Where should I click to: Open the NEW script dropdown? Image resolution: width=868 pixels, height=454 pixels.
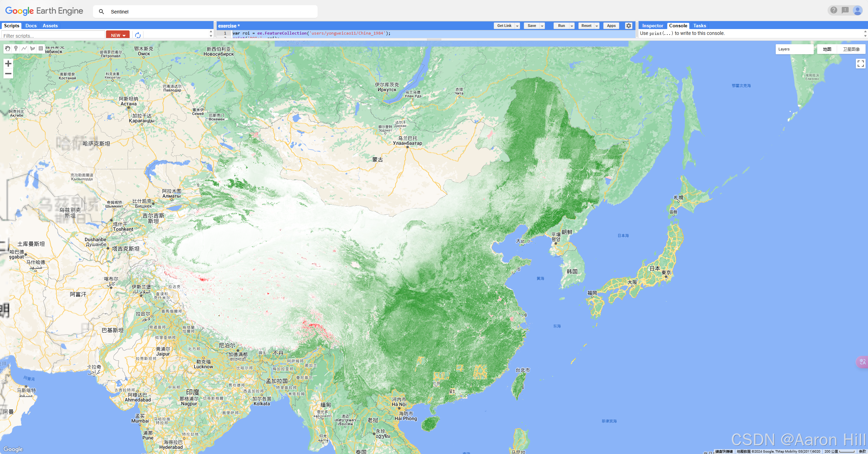[x=118, y=35]
